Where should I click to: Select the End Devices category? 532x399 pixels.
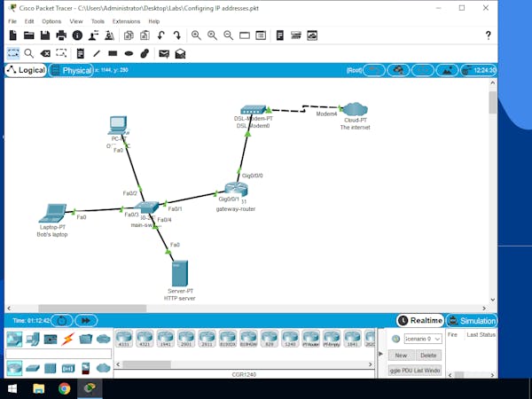(x=33, y=339)
